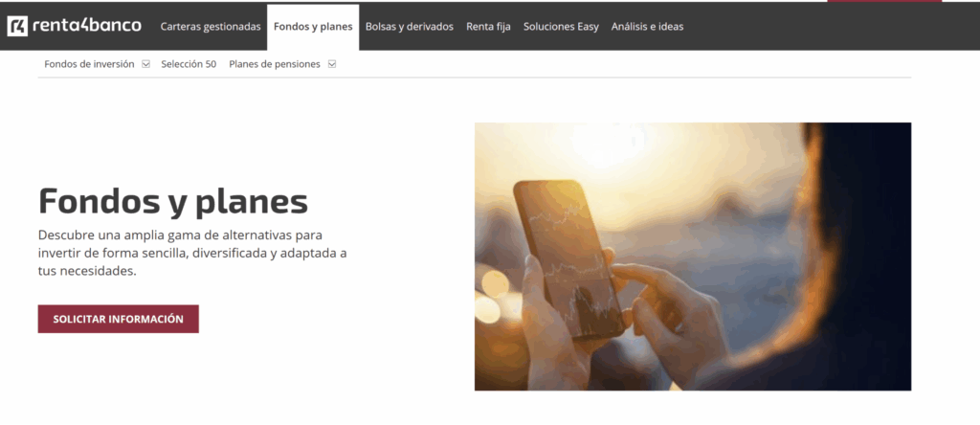
Task: Expand the Fondos de inversión chevron icon
Action: click(x=145, y=64)
